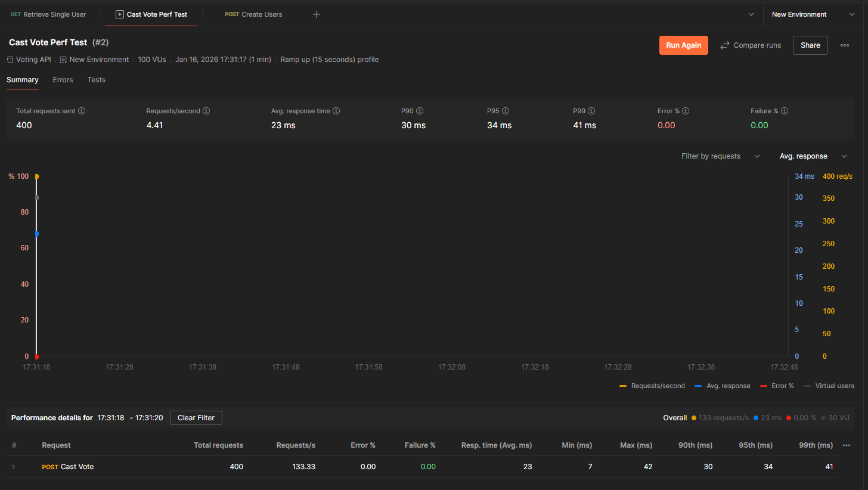This screenshot has width=868, height=490.
Task: Click the Failure % info icon
Action: pyautogui.click(x=785, y=111)
